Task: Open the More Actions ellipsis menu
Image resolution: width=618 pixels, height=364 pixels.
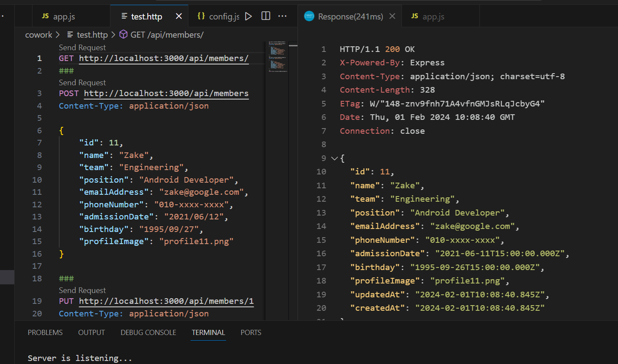Action: pyautogui.click(x=282, y=16)
